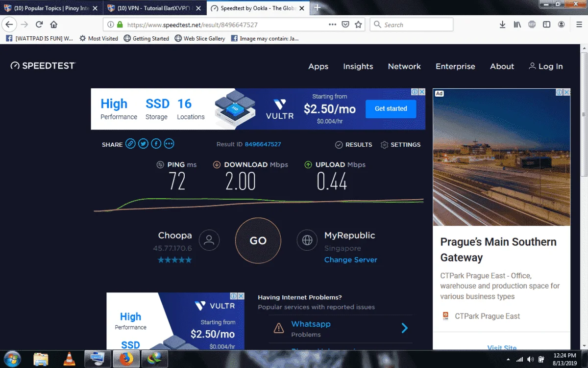Open result ID 8496647527 link
Screen dimensions: 588x368
263,144
